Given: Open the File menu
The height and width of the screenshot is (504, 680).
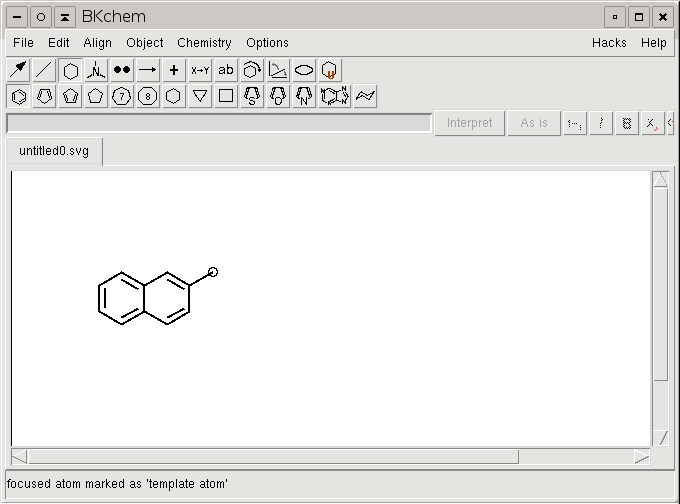Looking at the screenshot, I should pos(23,43).
